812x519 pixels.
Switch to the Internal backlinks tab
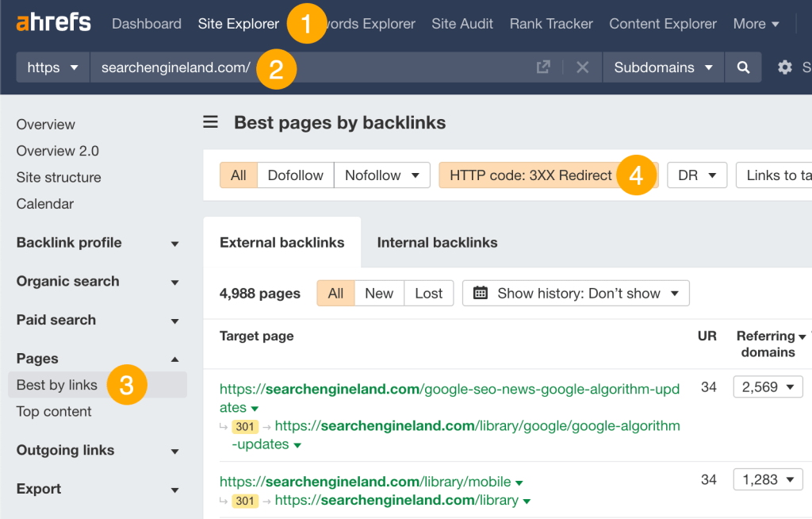tap(437, 242)
